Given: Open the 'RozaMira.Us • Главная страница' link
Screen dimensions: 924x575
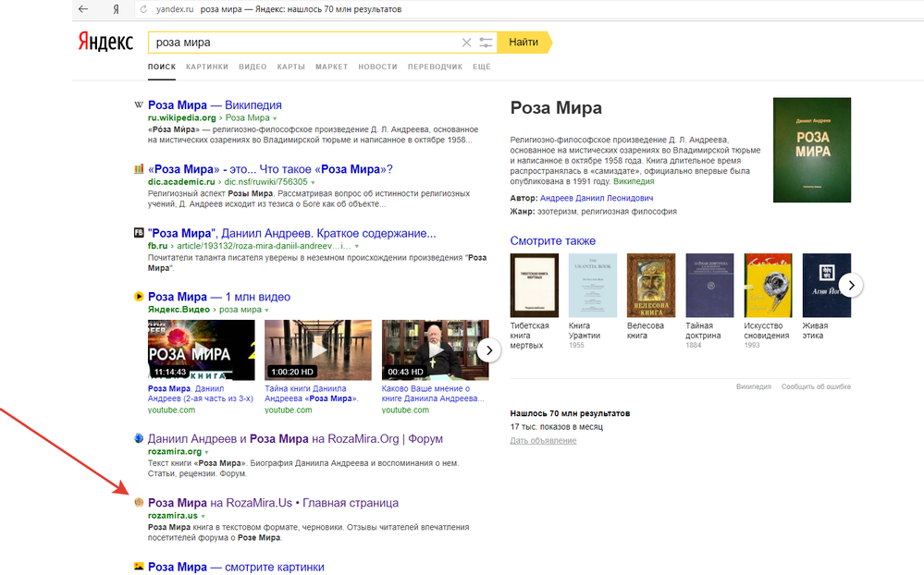Looking at the screenshot, I should [x=273, y=503].
